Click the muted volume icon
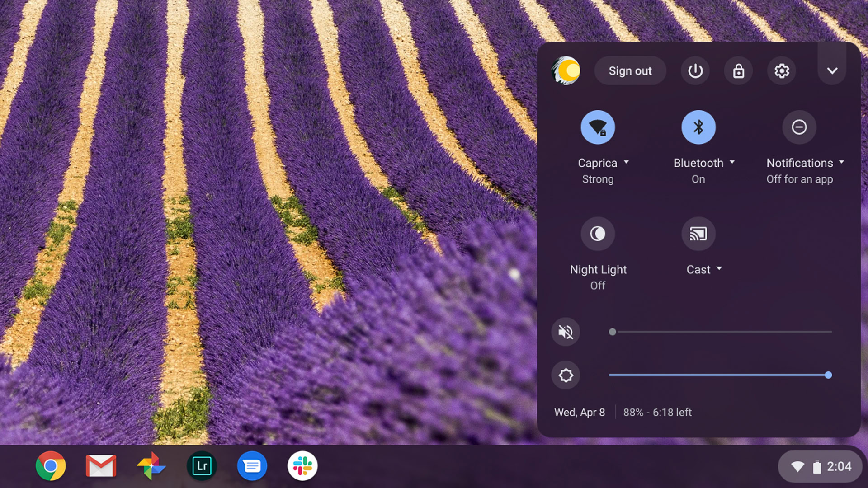Screen dimensions: 868x488 coord(566,332)
